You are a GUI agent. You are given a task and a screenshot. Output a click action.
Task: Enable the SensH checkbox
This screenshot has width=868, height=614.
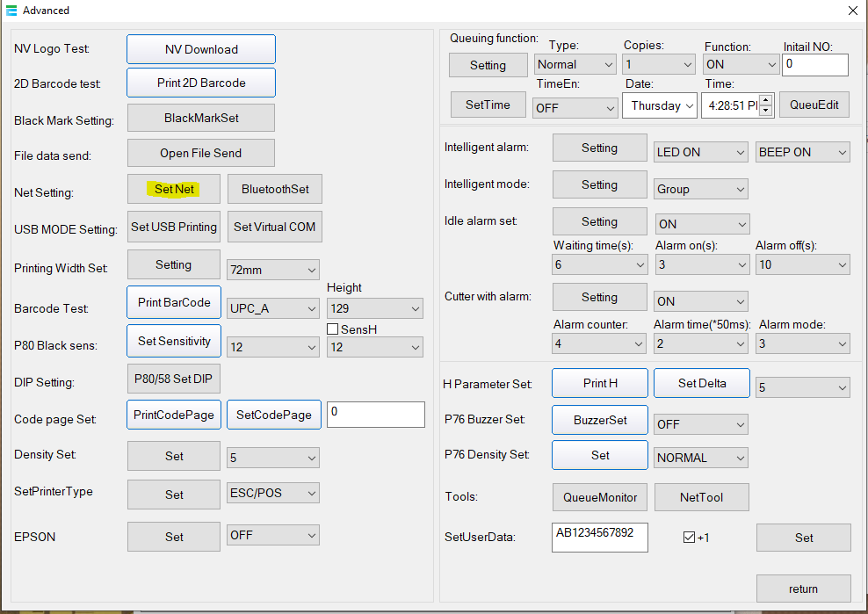click(332, 329)
